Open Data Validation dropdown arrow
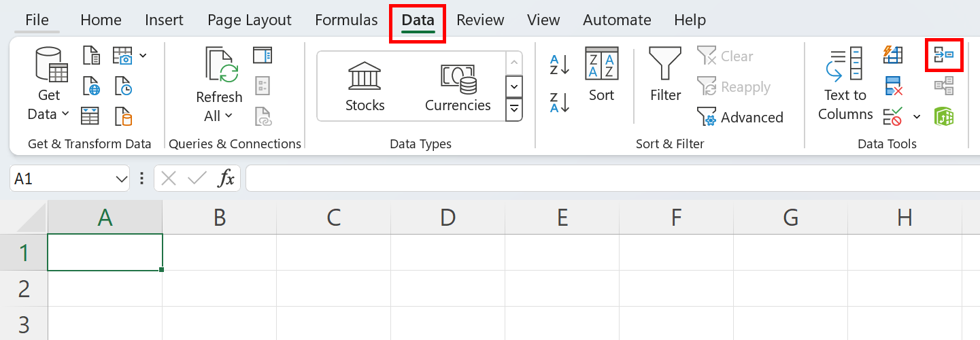980x340 pixels. point(917,117)
